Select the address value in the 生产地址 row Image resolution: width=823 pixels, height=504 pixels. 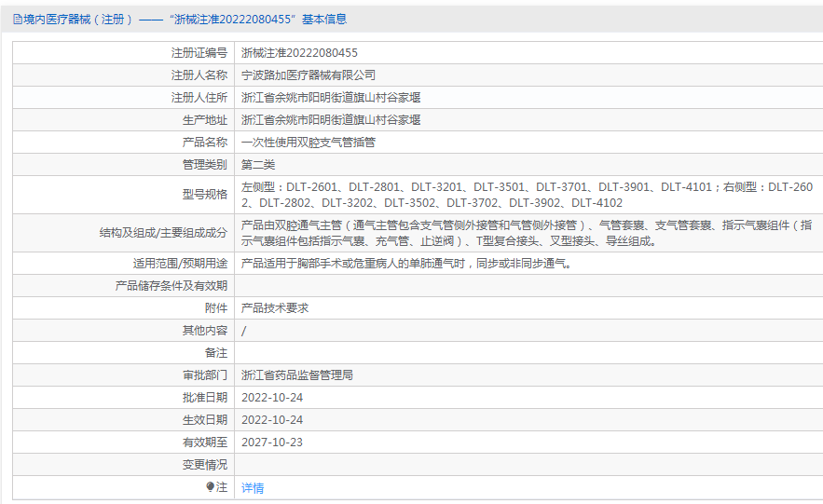click(331, 120)
